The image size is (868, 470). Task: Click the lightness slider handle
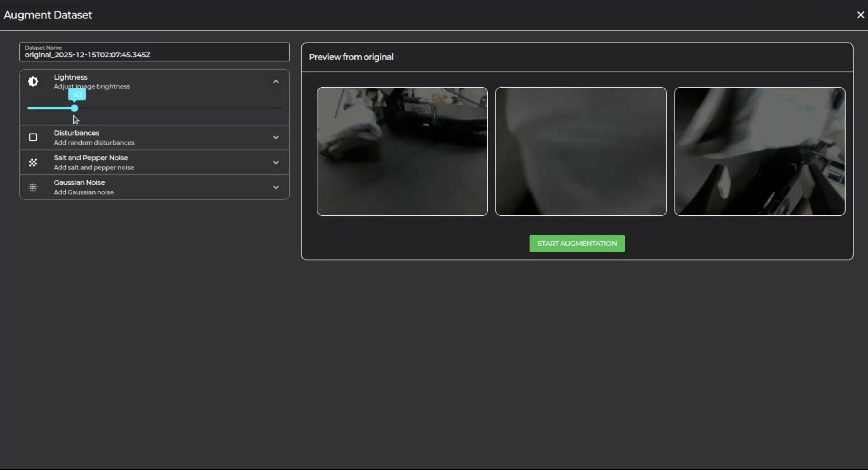click(74, 108)
